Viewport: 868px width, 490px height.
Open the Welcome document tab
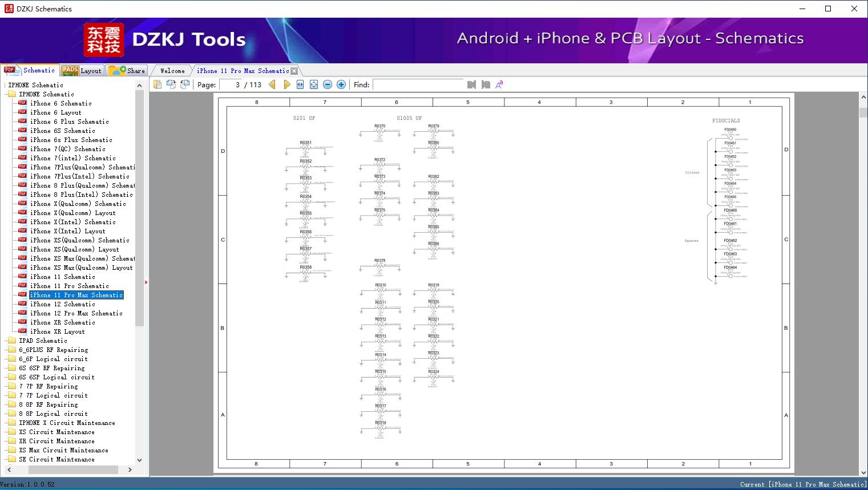(172, 71)
